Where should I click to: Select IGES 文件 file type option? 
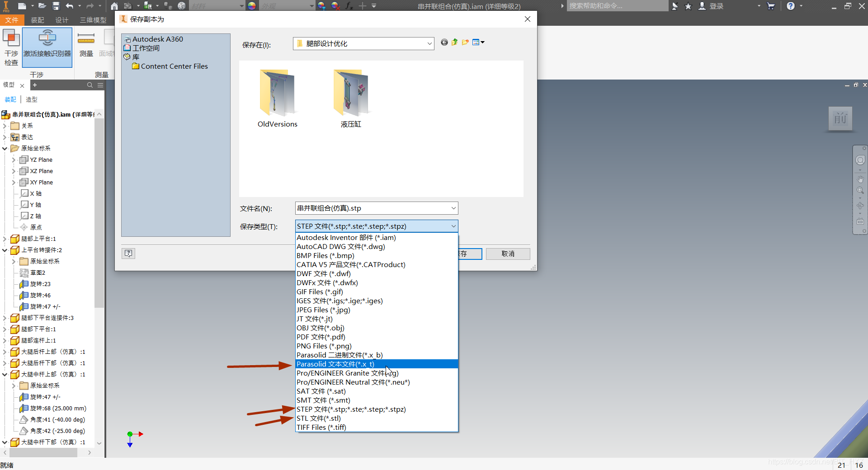click(377, 301)
